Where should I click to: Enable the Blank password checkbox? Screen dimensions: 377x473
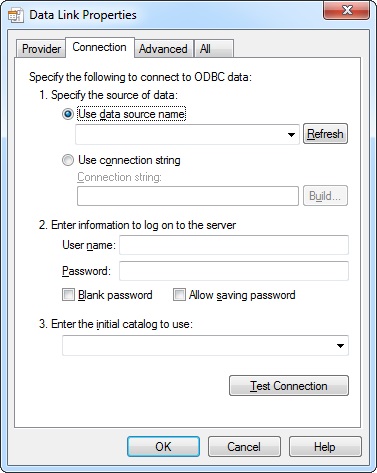[x=68, y=295]
